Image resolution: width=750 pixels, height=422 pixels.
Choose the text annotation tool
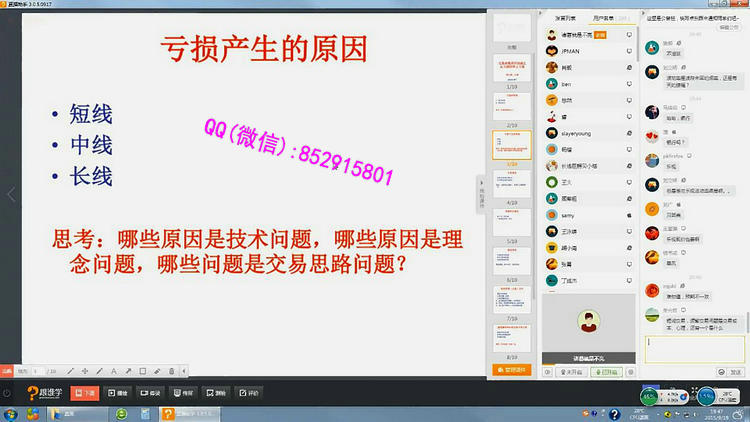pos(113,370)
